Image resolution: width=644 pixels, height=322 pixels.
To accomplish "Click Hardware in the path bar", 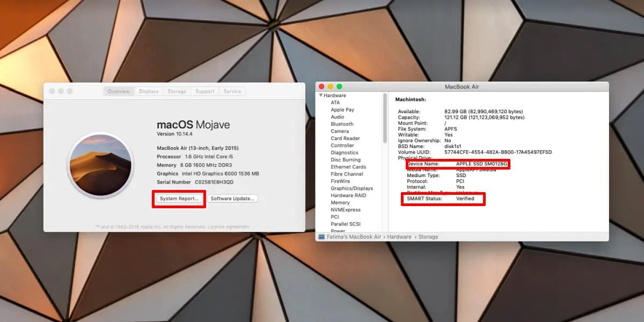I will coord(399,237).
